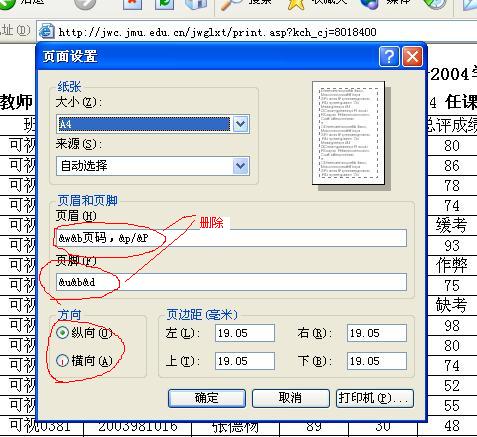
Task: Click the green Back arrow icon
Action: [6, 3]
